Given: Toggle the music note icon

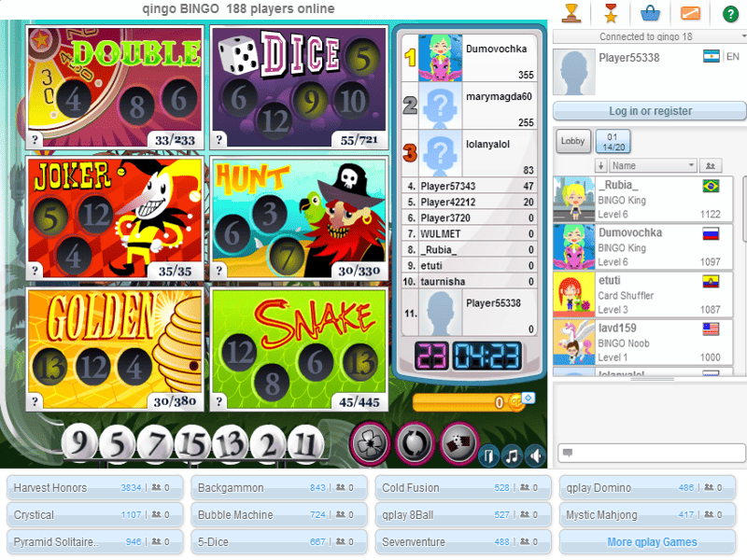Looking at the screenshot, I should 512,456.
